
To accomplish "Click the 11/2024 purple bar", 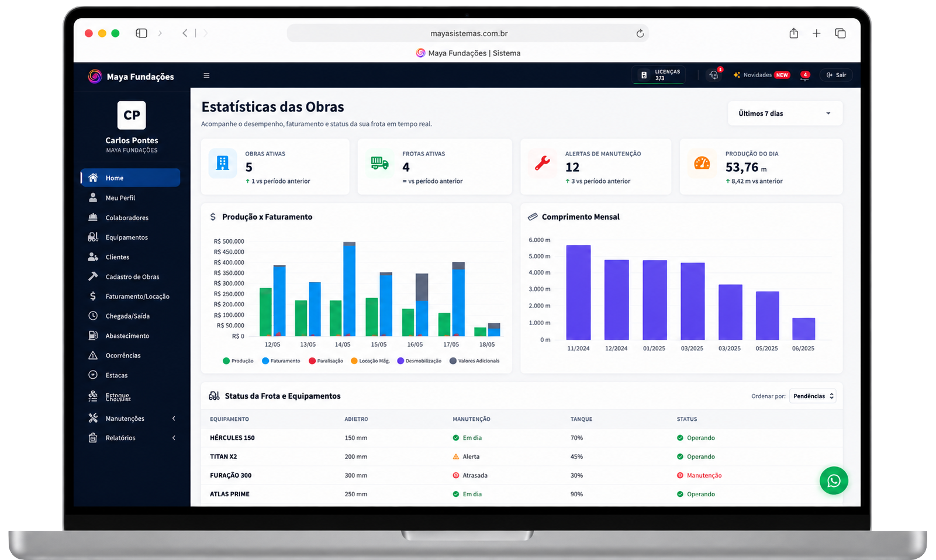I will [x=578, y=292].
